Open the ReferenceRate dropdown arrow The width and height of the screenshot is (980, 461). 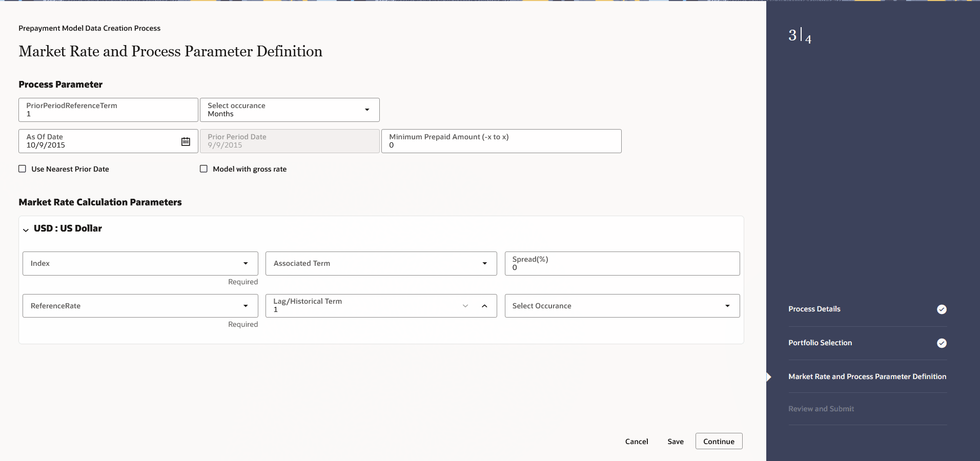pos(246,305)
